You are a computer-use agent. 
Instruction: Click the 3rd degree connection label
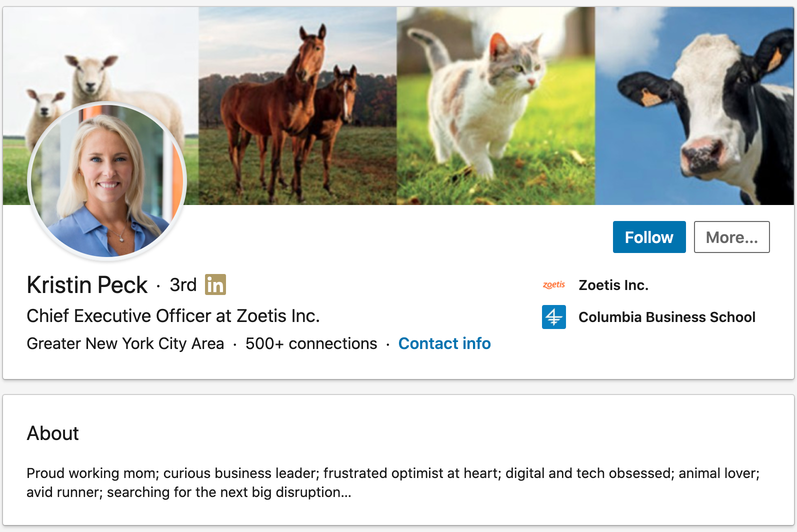(x=183, y=285)
